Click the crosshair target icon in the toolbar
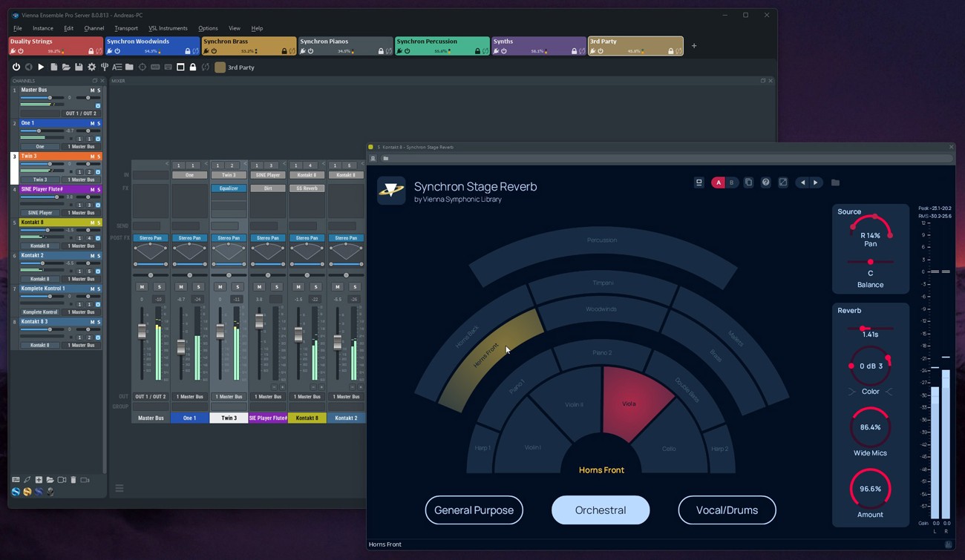The height and width of the screenshot is (560, 965). [143, 67]
